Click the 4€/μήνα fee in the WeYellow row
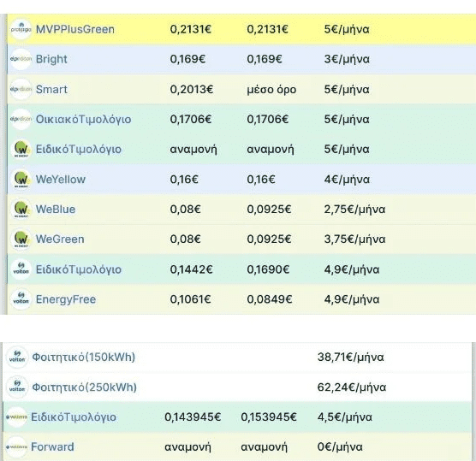 (x=347, y=180)
